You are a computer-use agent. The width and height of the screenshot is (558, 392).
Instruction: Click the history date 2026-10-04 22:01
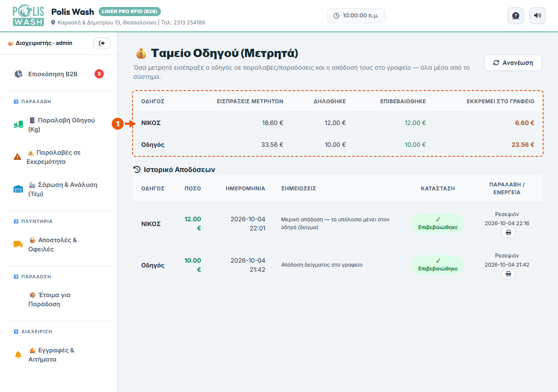[x=248, y=223]
